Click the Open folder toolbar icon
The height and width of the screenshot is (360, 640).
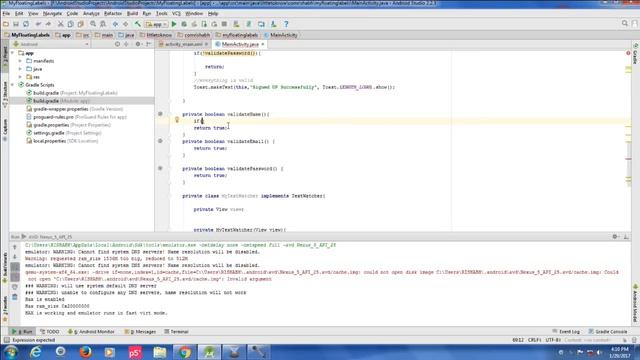pyautogui.click(x=6, y=24)
